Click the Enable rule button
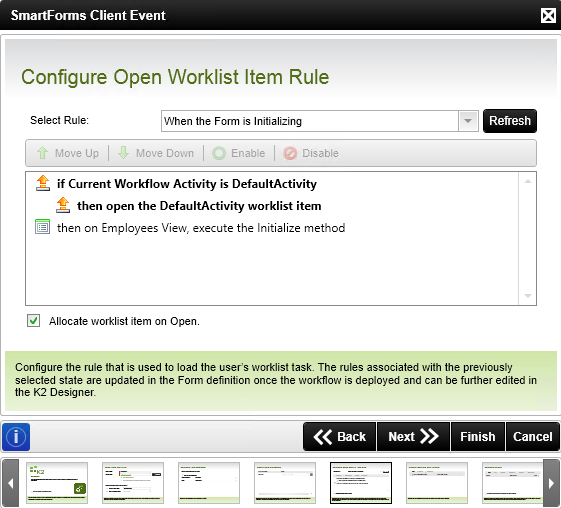This screenshot has width=561, height=508. [239, 153]
